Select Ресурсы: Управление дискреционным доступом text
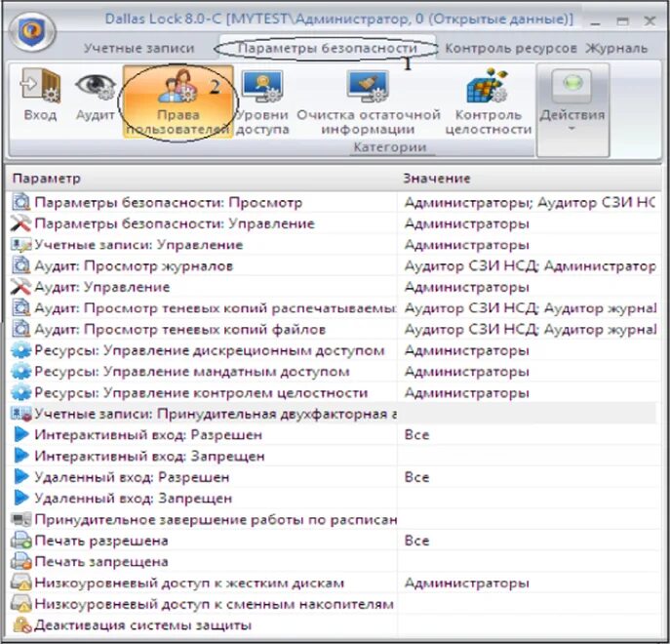Screen dimensions: 670x644 tap(210, 350)
